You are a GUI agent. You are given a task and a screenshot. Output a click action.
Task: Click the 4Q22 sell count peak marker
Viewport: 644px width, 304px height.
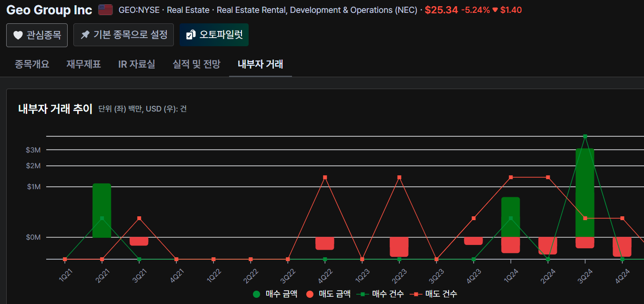[x=325, y=177]
